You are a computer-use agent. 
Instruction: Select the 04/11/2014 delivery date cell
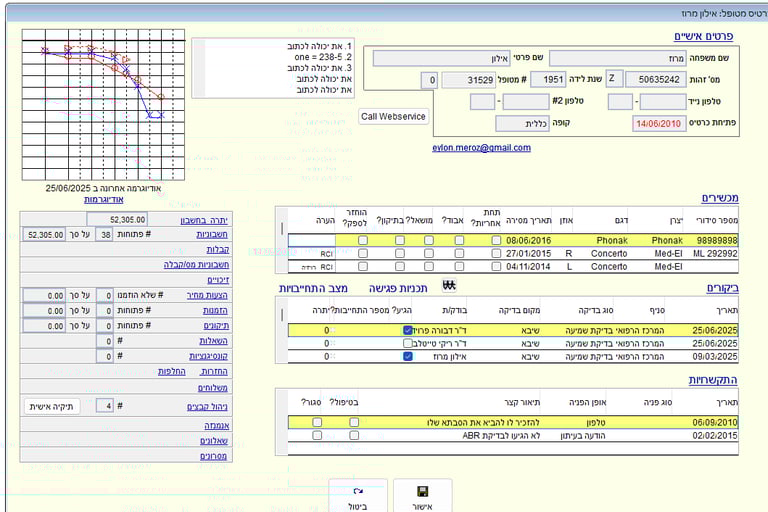coord(528,267)
